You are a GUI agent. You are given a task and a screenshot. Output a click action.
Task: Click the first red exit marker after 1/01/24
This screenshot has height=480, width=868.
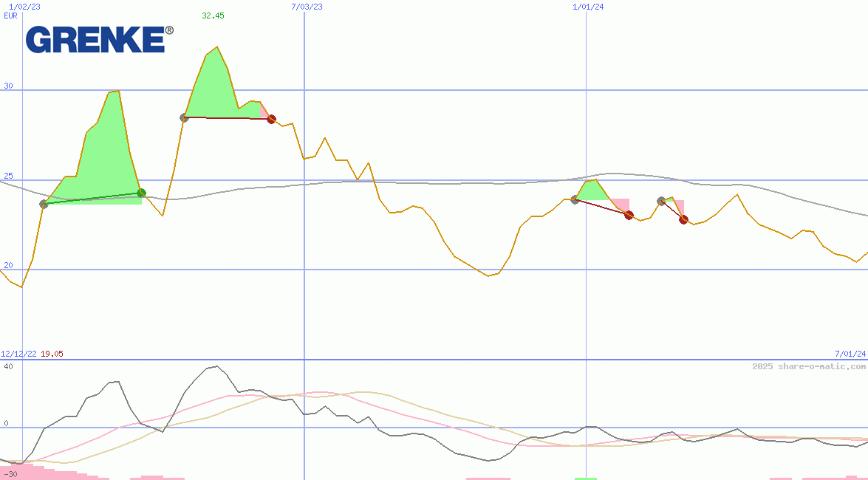629,215
